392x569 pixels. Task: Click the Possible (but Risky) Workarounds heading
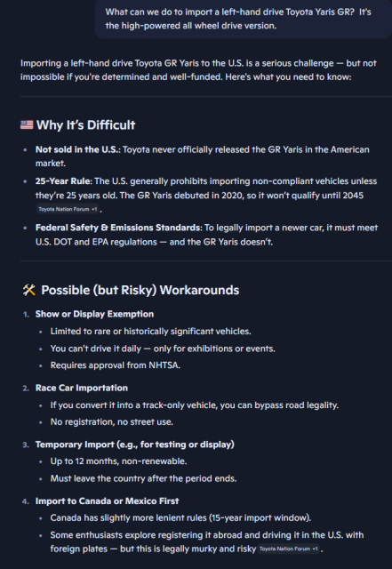[140, 290]
